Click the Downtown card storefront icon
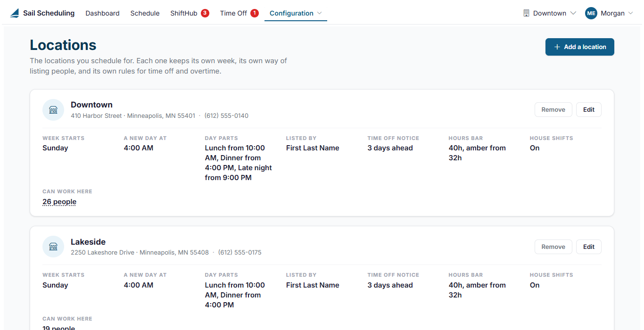The width and height of the screenshot is (644, 330). pyautogui.click(x=53, y=110)
